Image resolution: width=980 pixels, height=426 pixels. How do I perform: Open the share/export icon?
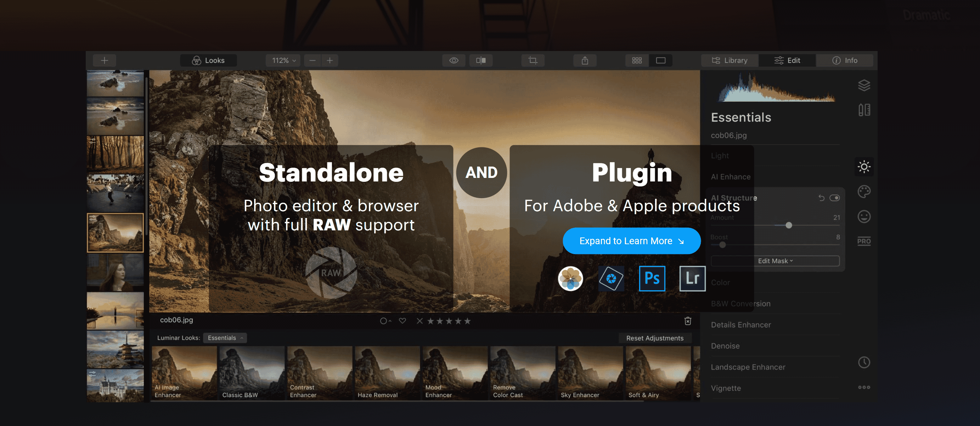[x=585, y=61]
